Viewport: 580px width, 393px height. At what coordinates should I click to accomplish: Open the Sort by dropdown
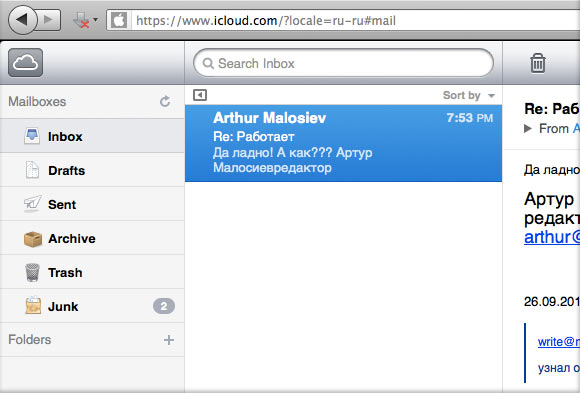point(469,95)
